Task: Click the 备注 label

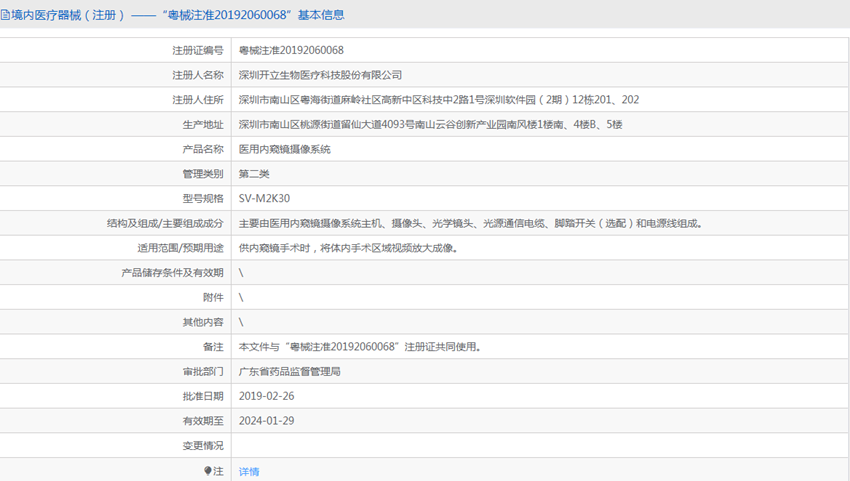Action: pos(213,347)
